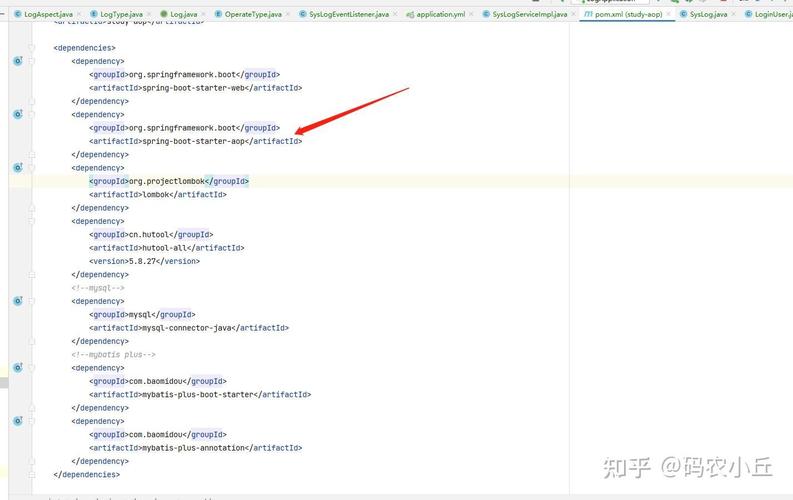Collapse the opening dependencies tag fold marker
This screenshot has height=500, width=793.
tap(31, 48)
